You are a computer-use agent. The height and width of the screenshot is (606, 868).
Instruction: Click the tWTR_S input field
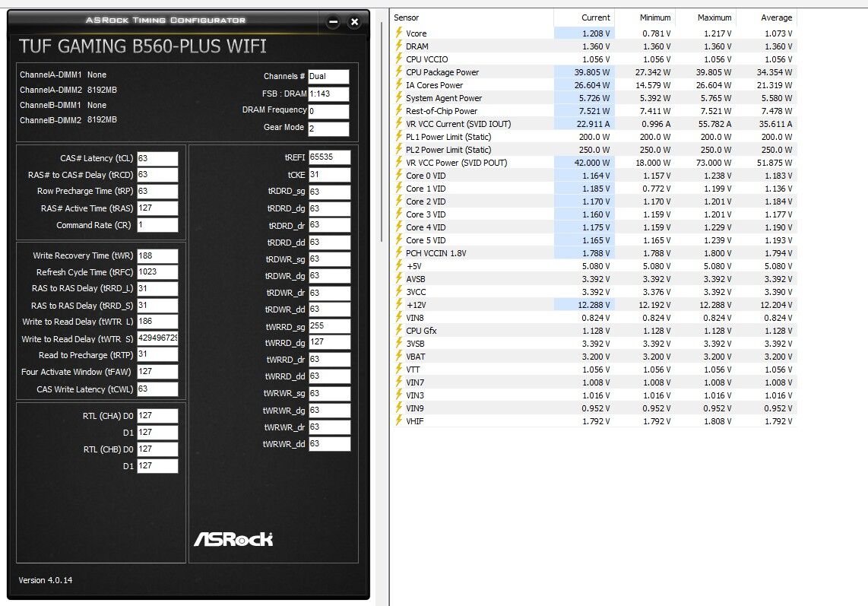point(158,338)
